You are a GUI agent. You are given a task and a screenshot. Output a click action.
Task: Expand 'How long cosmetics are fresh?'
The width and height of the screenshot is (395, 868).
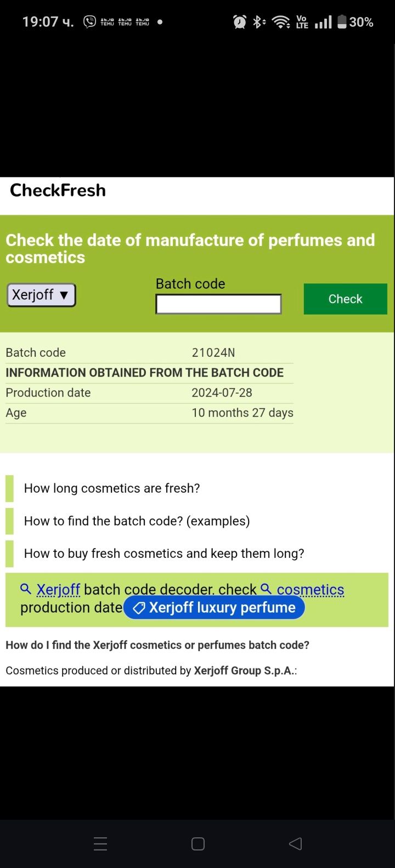pyautogui.click(x=112, y=488)
